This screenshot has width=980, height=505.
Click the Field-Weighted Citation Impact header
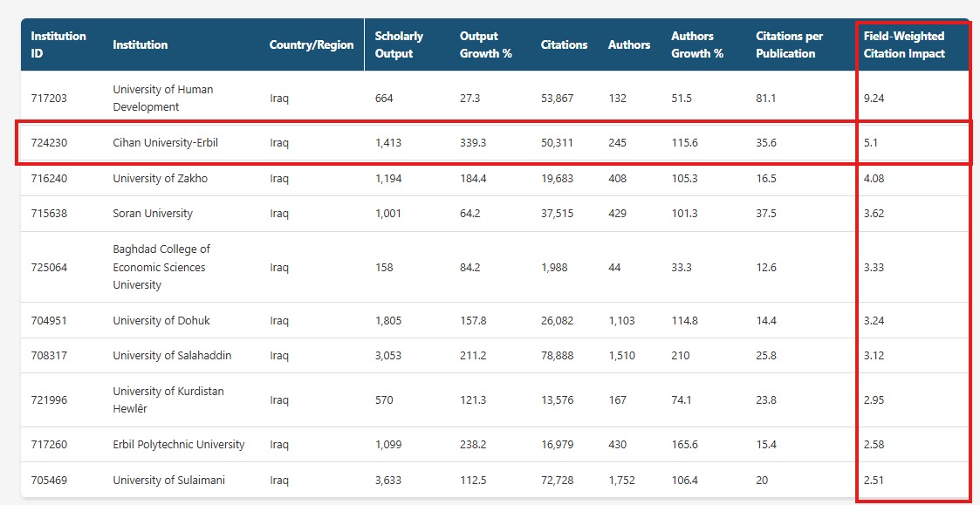904,44
